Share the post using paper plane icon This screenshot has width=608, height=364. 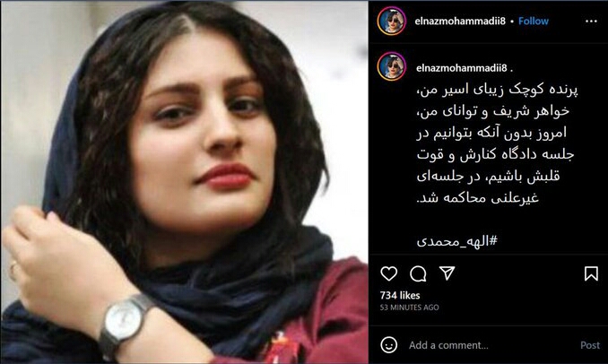pyautogui.click(x=447, y=273)
